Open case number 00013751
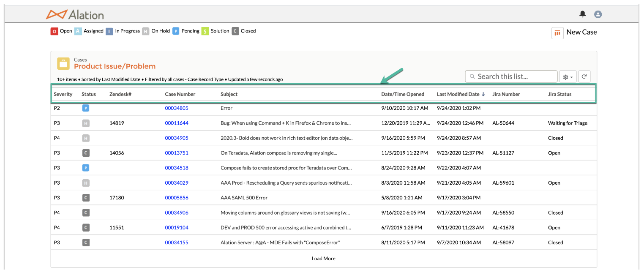Image resolution: width=644 pixels, height=278 pixels. (177, 153)
